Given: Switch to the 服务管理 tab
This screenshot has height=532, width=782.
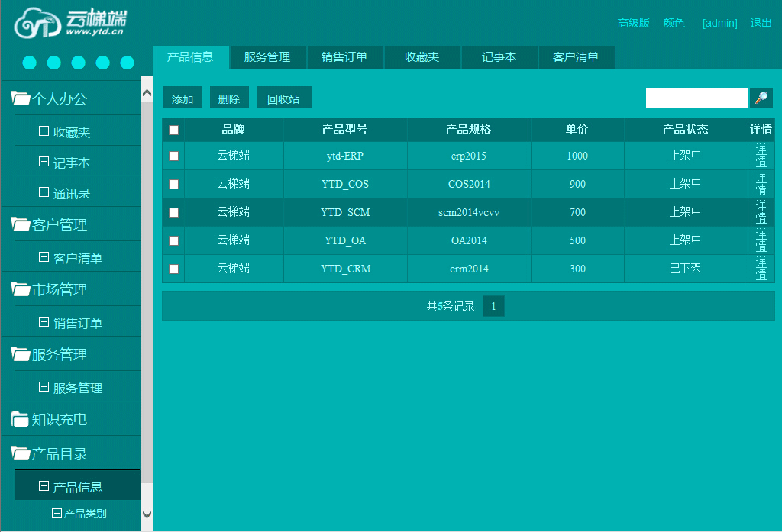Looking at the screenshot, I should coord(267,56).
